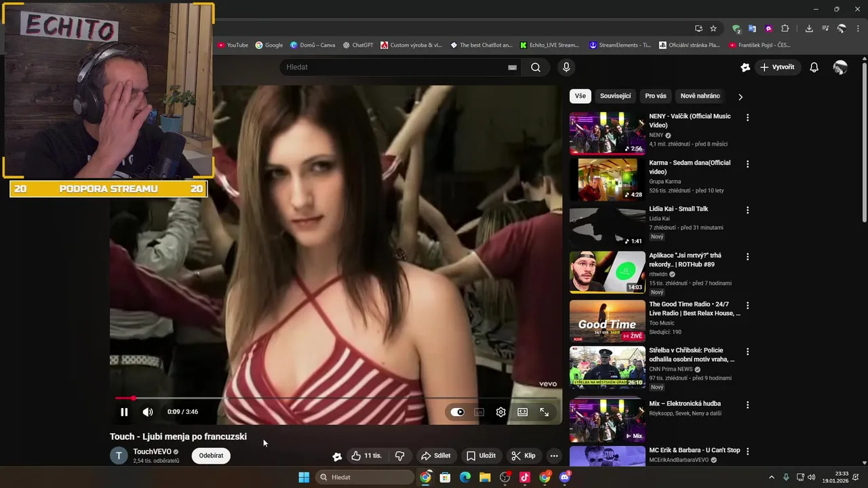This screenshot has height=488, width=868.
Task: Open options for NENY - Valčík video
Action: 747,118
